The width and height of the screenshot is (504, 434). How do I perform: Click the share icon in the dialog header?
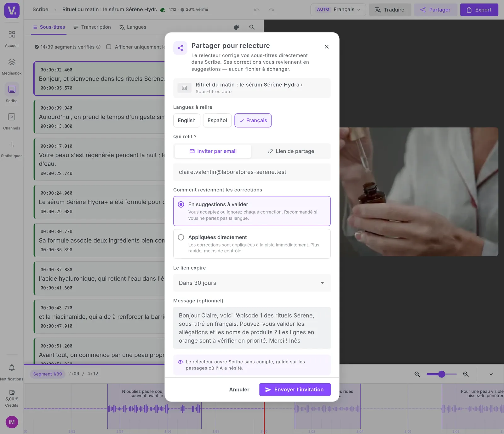(180, 48)
